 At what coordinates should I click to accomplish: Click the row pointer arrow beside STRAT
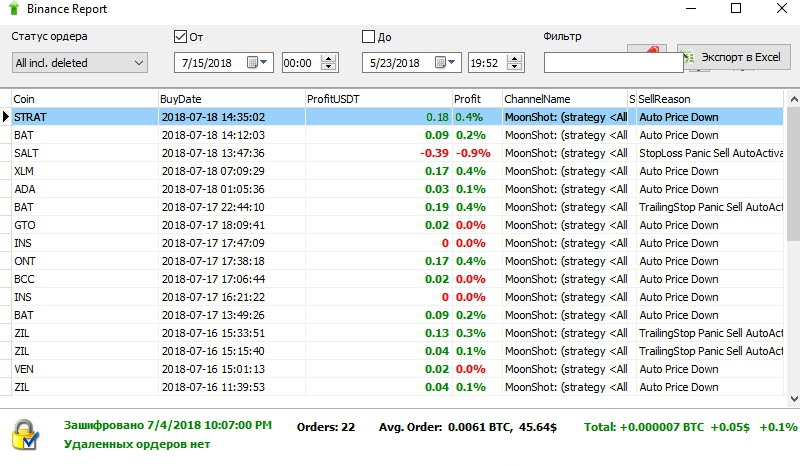pyautogui.click(x=6, y=116)
